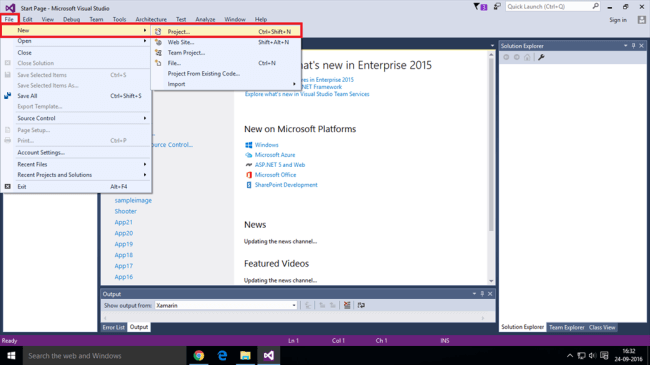Close the Output panel
650x365 pixels.
pyautogui.click(x=490, y=294)
